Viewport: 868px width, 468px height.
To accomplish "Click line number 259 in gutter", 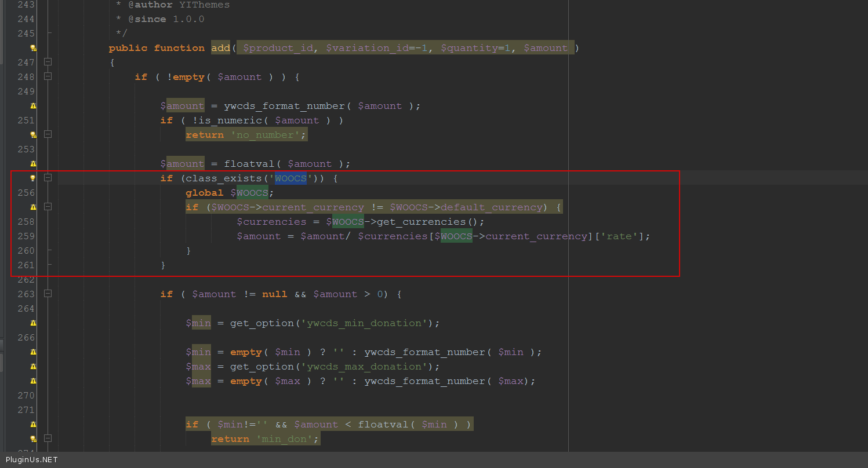I will [x=26, y=236].
